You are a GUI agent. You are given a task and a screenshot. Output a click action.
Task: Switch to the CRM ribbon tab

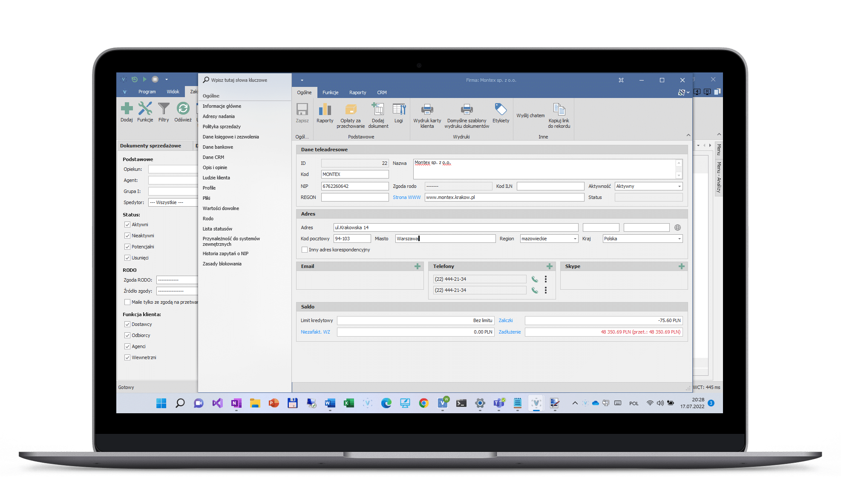382,92
